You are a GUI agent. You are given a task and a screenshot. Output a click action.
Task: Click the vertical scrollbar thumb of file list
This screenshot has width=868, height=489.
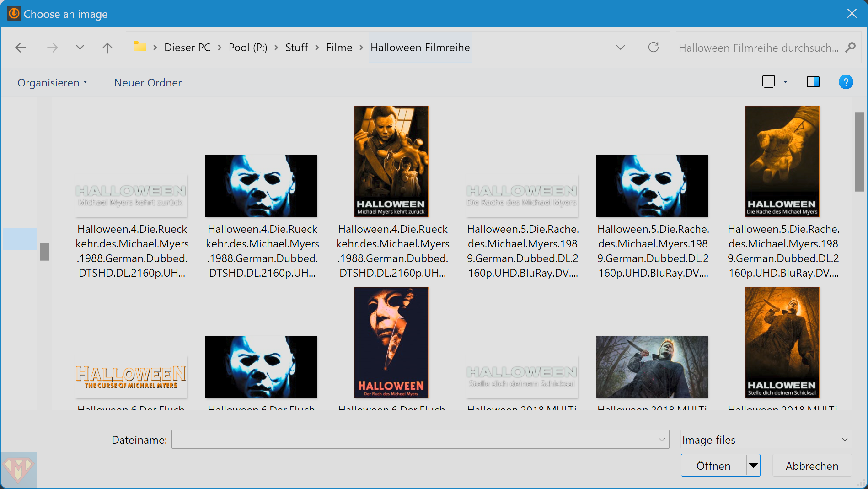(x=859, y=152)
